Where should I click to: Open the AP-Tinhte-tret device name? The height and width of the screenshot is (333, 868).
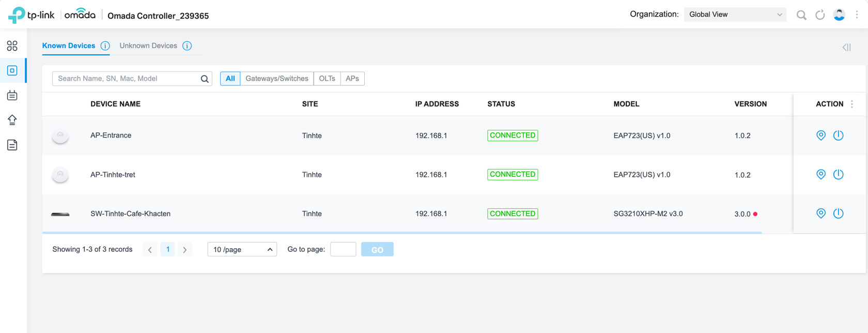pyautogui.click(x=113, y=175)
